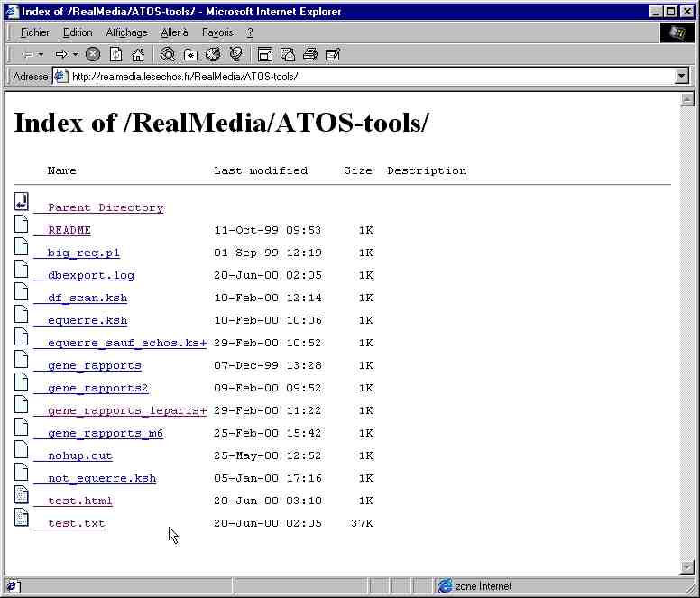
Task: Stop loading with the red Stop icon
Action: pyautogui.click(x=93, y=54)
